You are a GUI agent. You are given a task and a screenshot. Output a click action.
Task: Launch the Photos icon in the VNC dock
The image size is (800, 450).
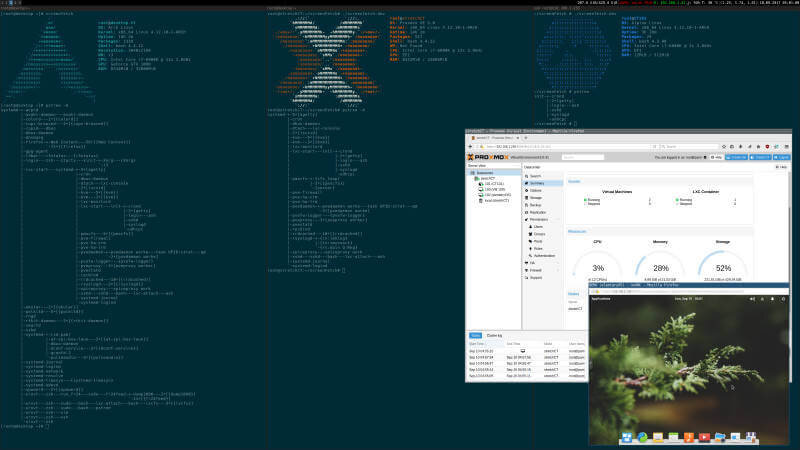tap(720, 437)
